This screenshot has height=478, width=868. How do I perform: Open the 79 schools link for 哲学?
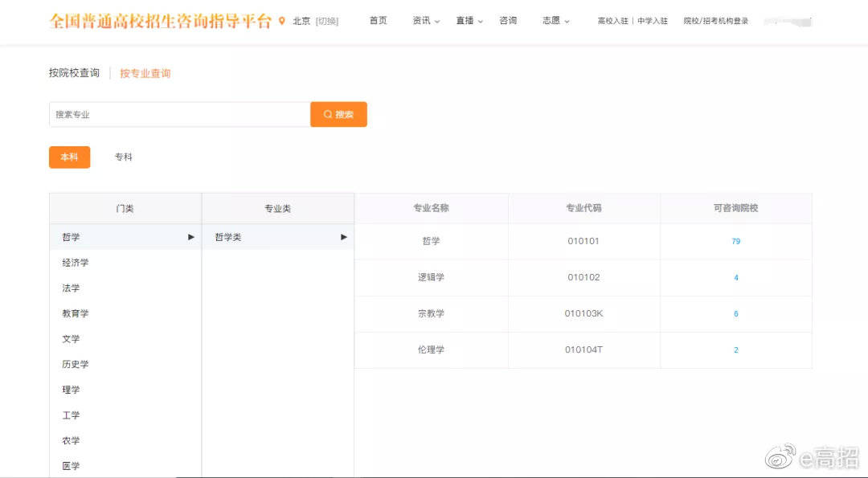735,241
